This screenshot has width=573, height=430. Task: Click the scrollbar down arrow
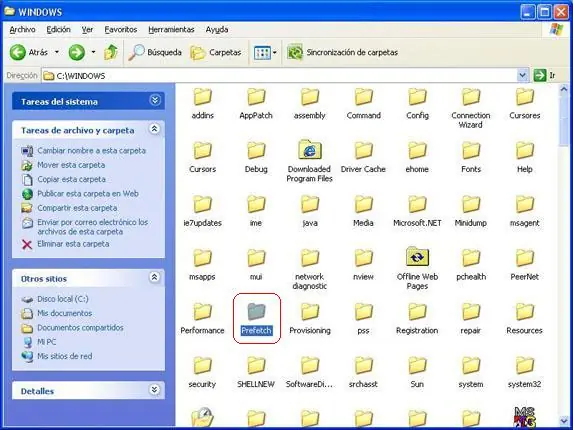coord(564,421)
